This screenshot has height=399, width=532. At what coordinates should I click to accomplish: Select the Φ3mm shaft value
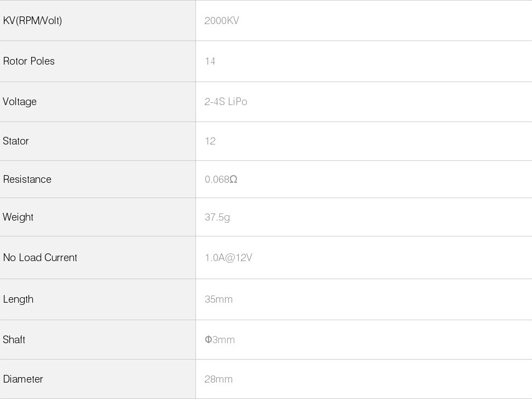220,340
